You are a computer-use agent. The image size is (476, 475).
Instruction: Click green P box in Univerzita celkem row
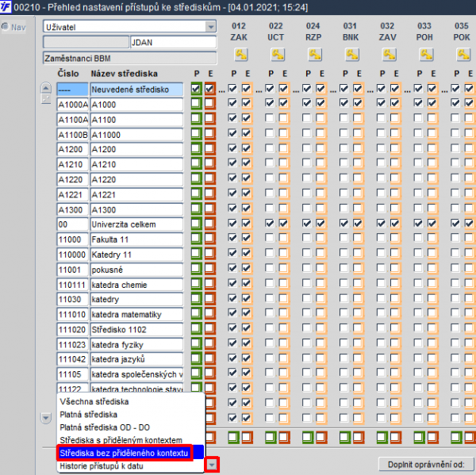point(197,224)
